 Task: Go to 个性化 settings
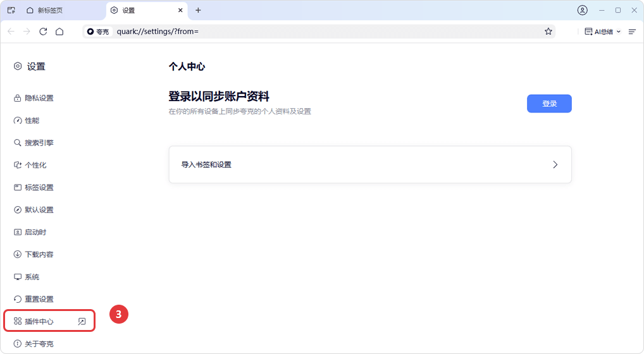pyautogui.click(x=35, y=165)
